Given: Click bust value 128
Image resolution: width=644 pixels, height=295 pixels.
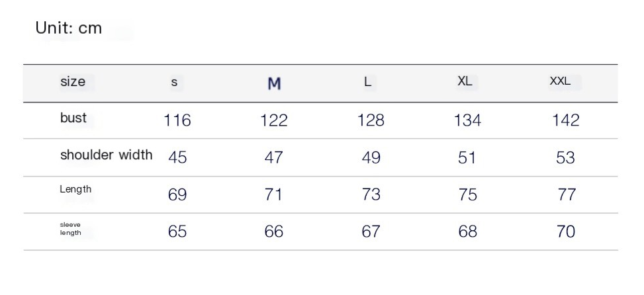Looking at the screenshot, I should [x=371, y=120].
